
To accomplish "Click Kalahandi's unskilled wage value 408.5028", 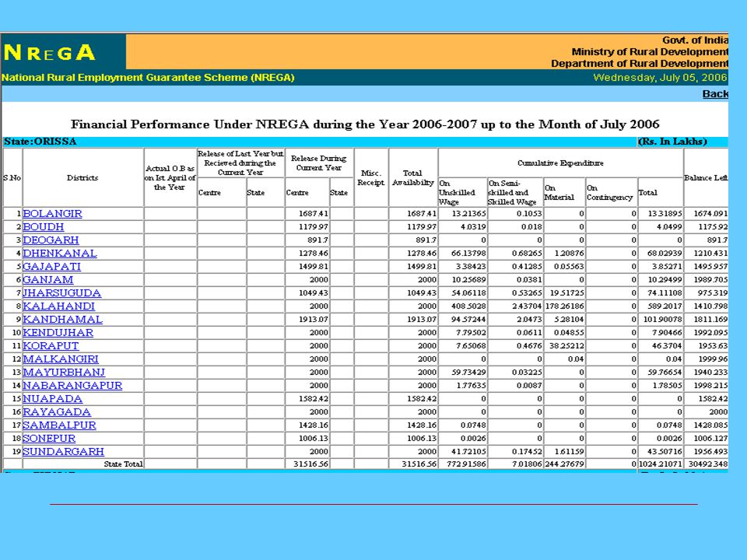I will [x=468, y=306].
